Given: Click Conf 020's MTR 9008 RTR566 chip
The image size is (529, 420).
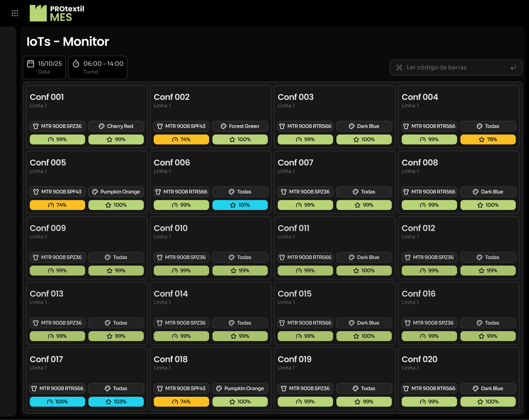Looking at the screenshot, I should click(x=429, y=388).
